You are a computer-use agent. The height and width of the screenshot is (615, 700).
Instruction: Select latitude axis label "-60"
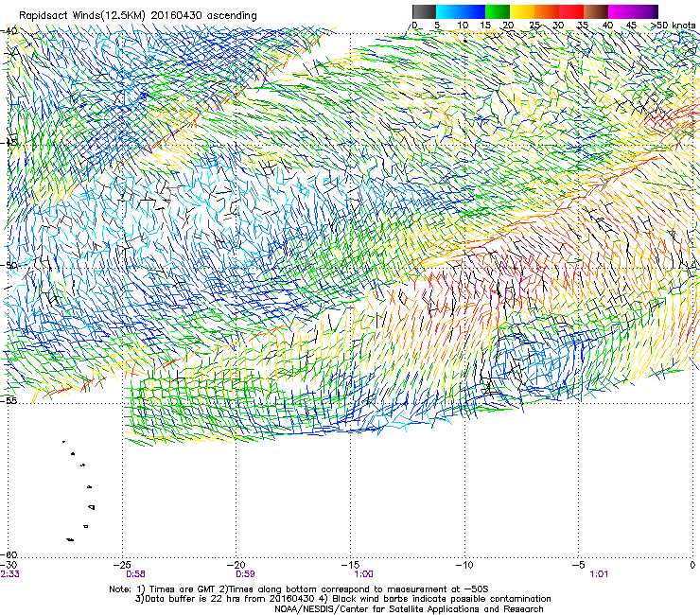[x=9, y=554]
